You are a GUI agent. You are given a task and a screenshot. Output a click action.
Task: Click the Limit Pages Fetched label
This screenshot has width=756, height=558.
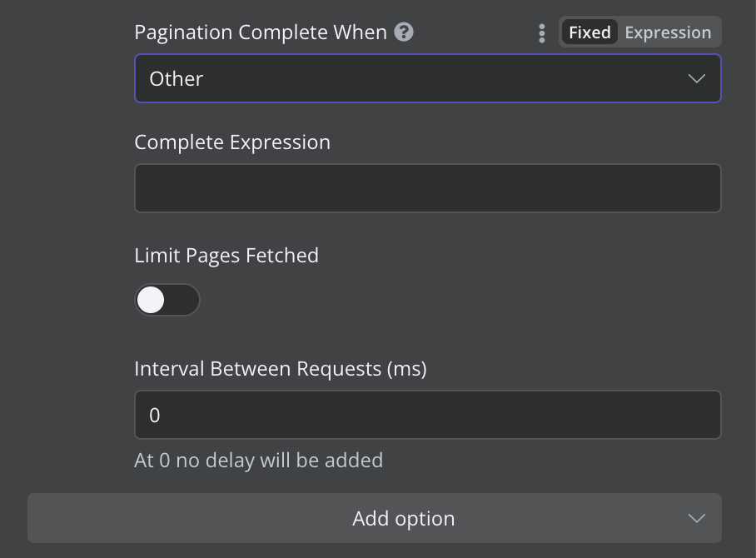point(226,256)
